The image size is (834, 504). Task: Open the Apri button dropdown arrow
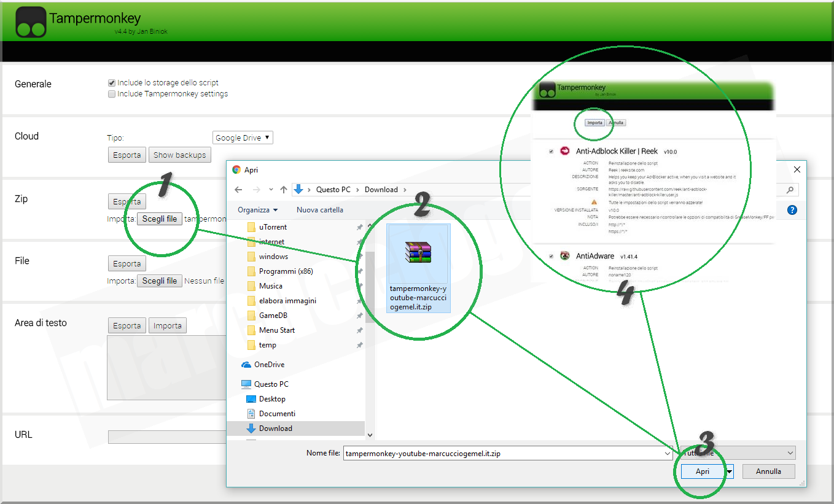[x=729, y=471]
